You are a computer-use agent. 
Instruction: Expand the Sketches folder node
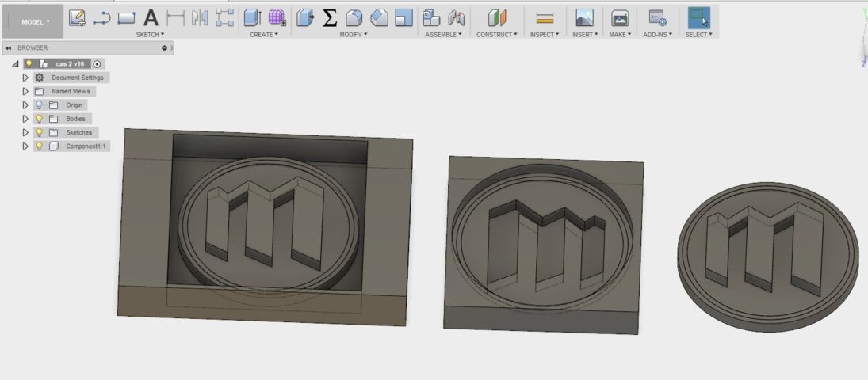[x=25, y=132]
